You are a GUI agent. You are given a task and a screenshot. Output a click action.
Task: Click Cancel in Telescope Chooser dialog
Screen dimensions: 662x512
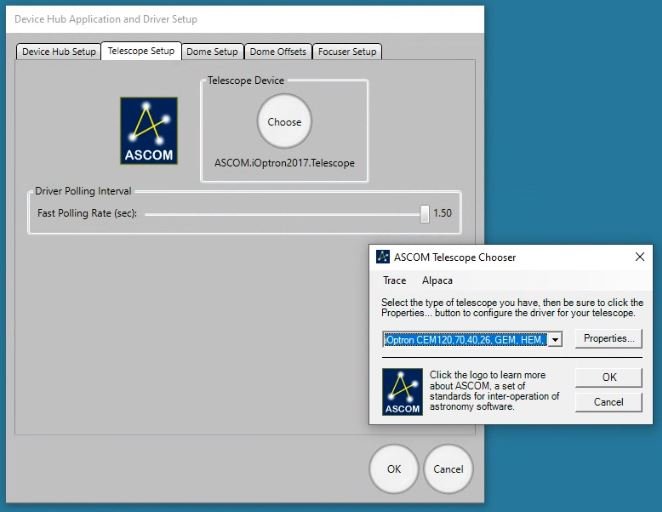tap(608, 402)
